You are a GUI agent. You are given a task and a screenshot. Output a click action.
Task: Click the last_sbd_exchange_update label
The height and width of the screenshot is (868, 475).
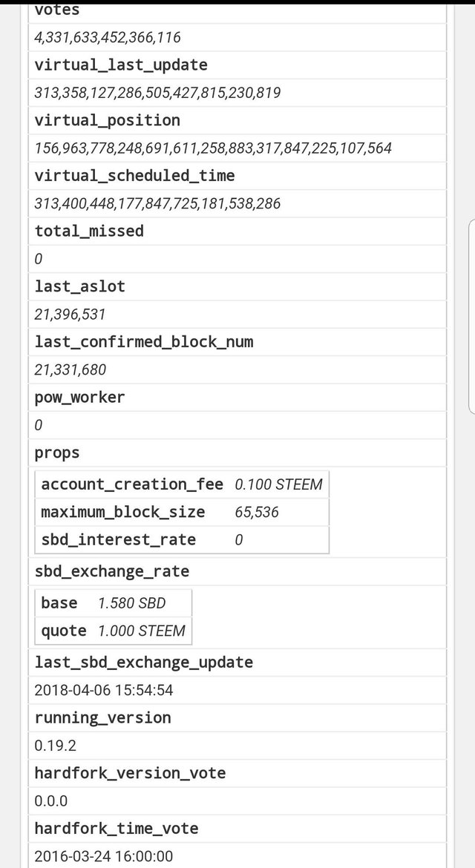click(144, 662)
